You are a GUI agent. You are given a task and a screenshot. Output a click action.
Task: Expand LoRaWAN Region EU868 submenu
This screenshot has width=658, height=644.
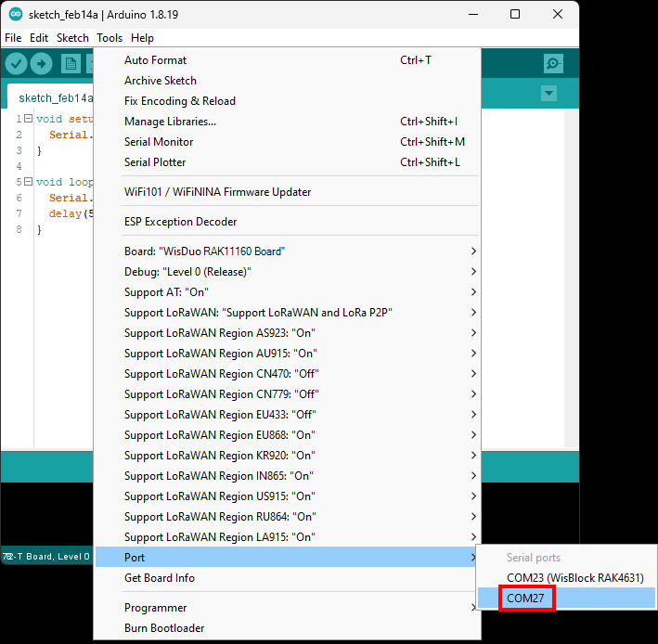288,435
